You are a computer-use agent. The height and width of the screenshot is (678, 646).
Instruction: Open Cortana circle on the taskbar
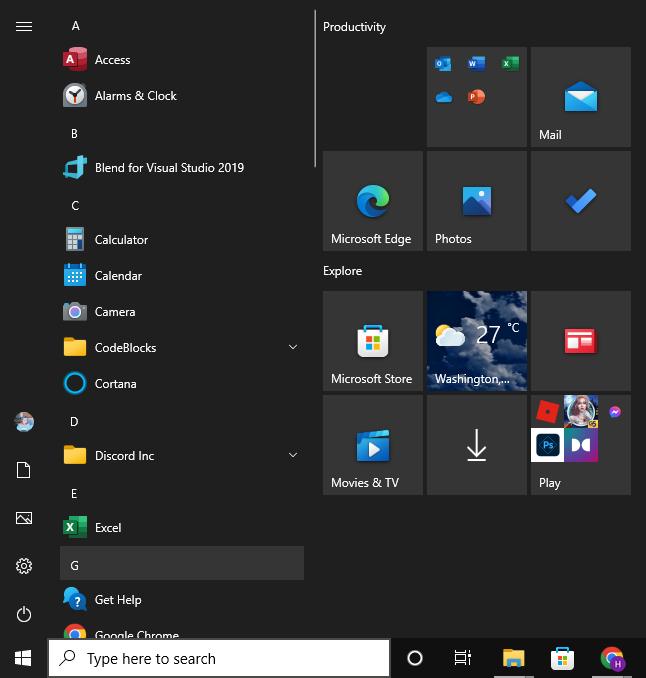(415, 659)
